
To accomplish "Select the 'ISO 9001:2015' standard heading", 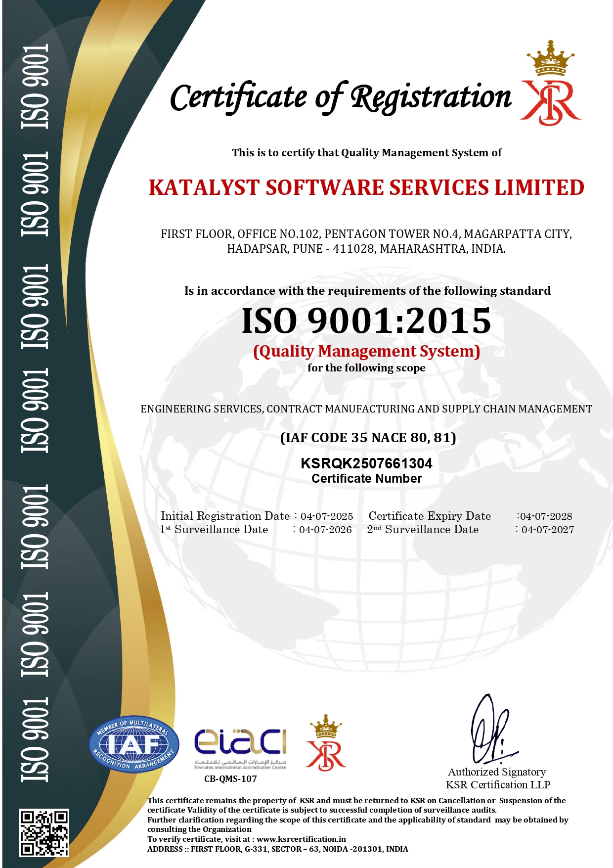I will click(366, 321).
